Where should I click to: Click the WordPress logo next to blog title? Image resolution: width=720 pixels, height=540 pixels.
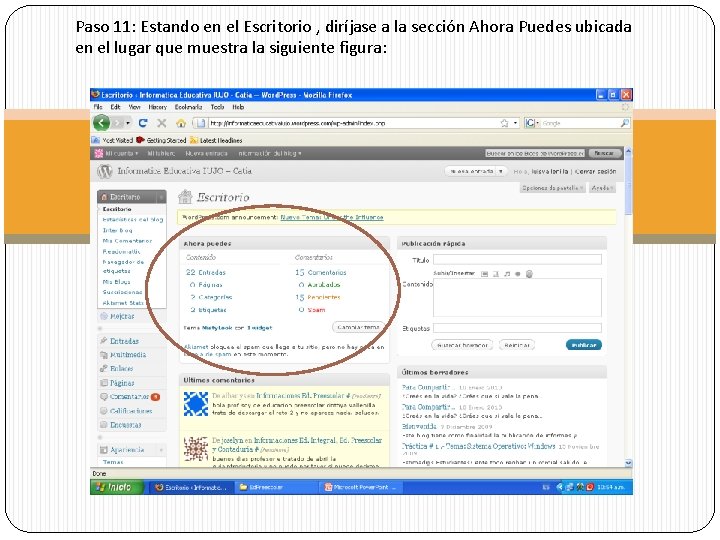(x=105, y=171)
